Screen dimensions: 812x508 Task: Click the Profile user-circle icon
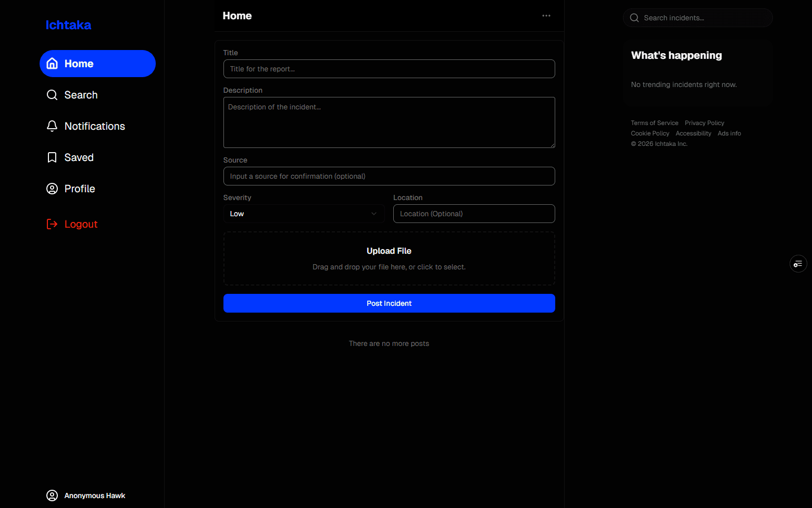point(52,189)
